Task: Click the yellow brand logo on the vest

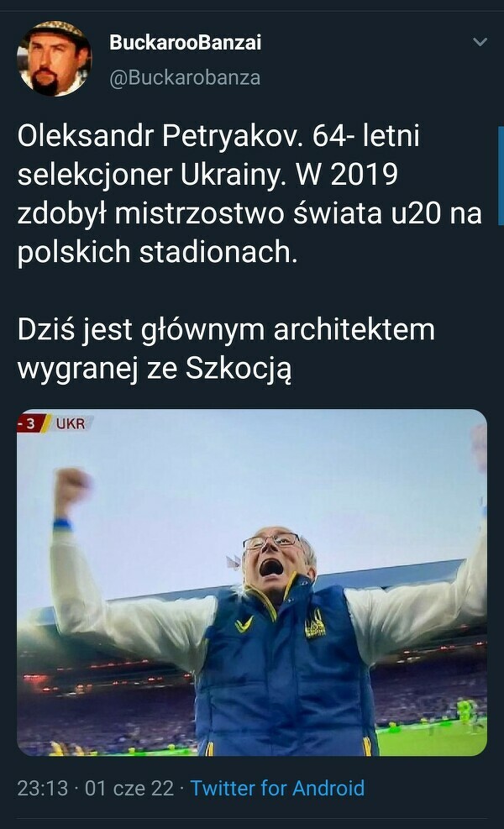Action: coord(244,625)
